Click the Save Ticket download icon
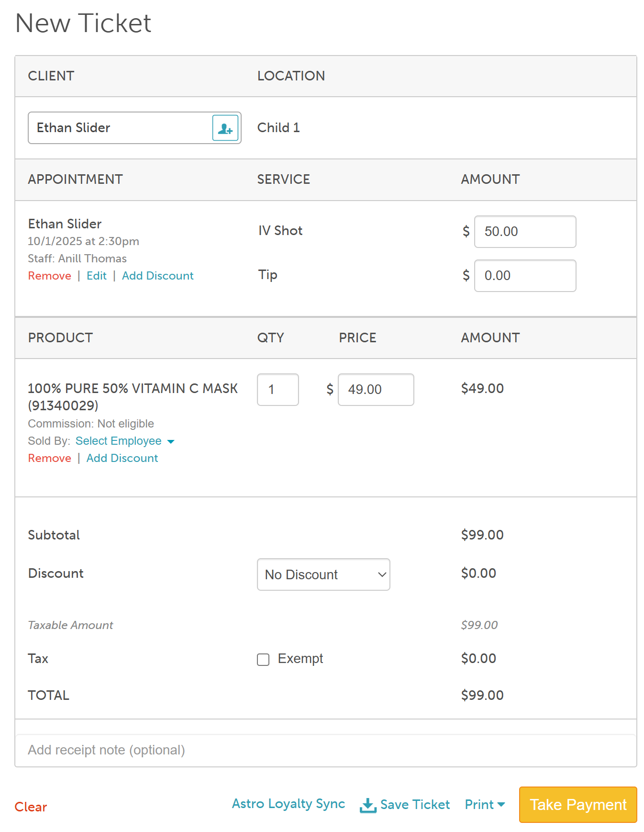This screenshot has height=832, width=644. coord(367,805)
